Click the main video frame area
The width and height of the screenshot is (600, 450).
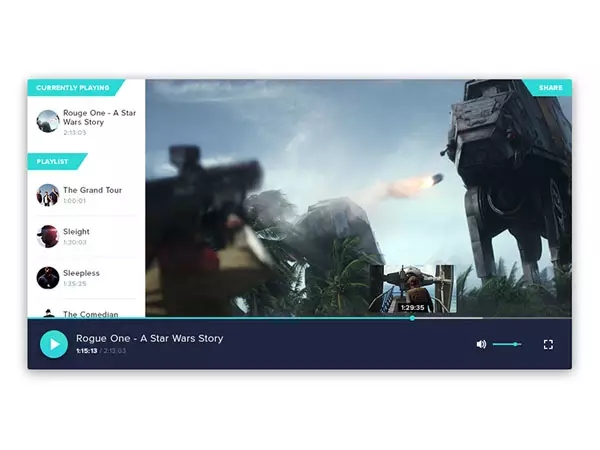point(359,198)
